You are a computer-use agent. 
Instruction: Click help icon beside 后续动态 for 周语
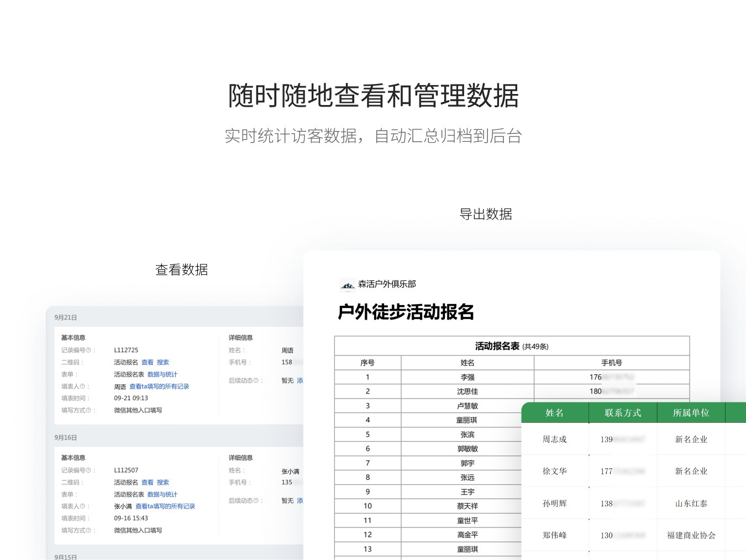256,381
